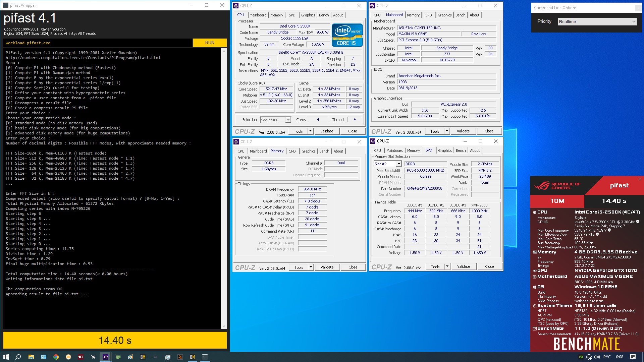Click the verified badge next to CPUID line
Screen dimensions: 644x362
click(x=638, y=222)
